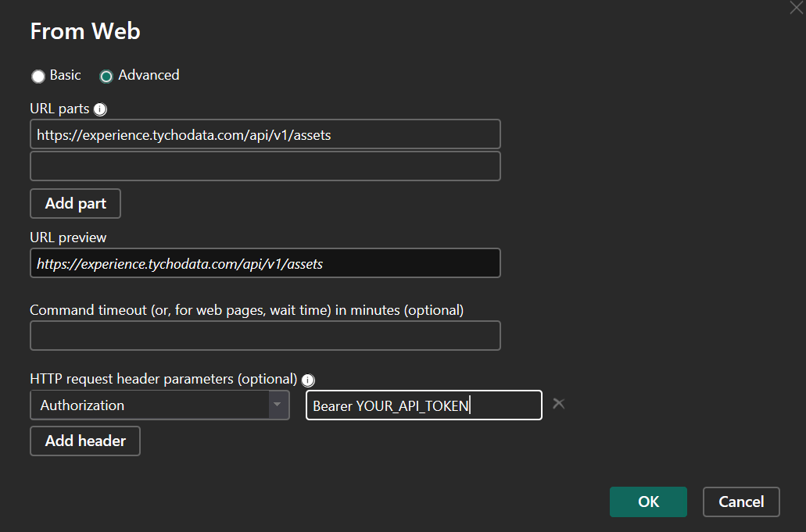
Task: Click the dropdown arrow beside Authorization
Action: pos(278,405)
